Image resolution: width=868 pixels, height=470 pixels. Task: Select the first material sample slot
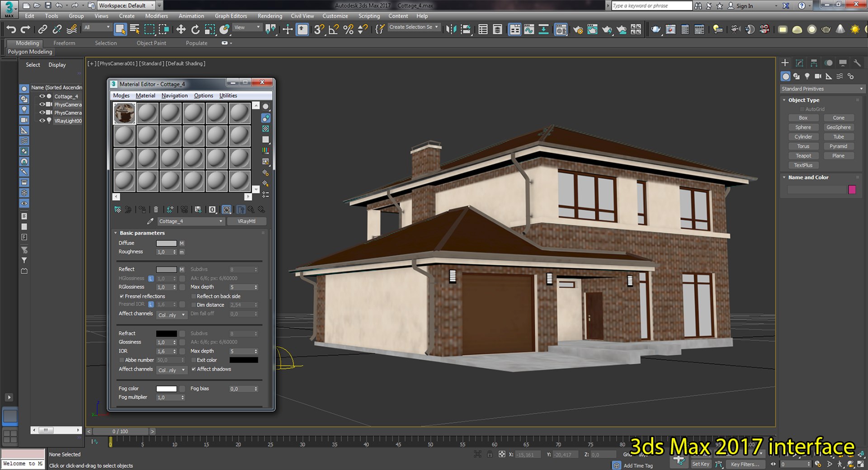click(124, 113)
